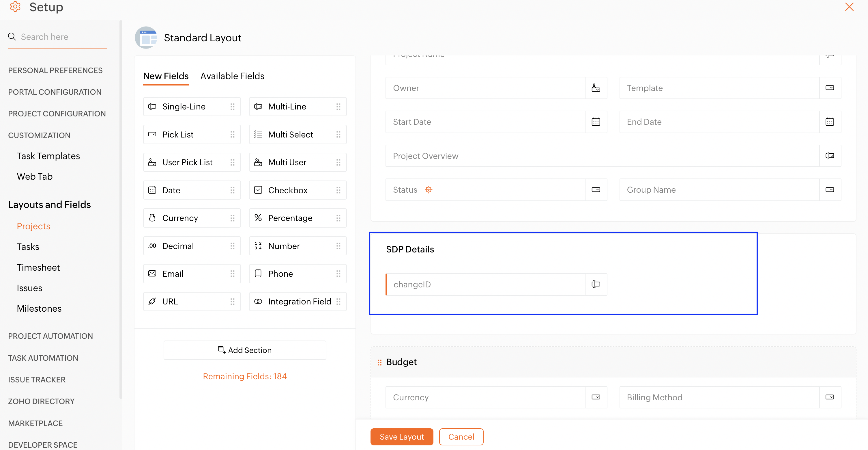Click the Search here input
The height and width of the screenshot is (450, 868).
point(62,37)
